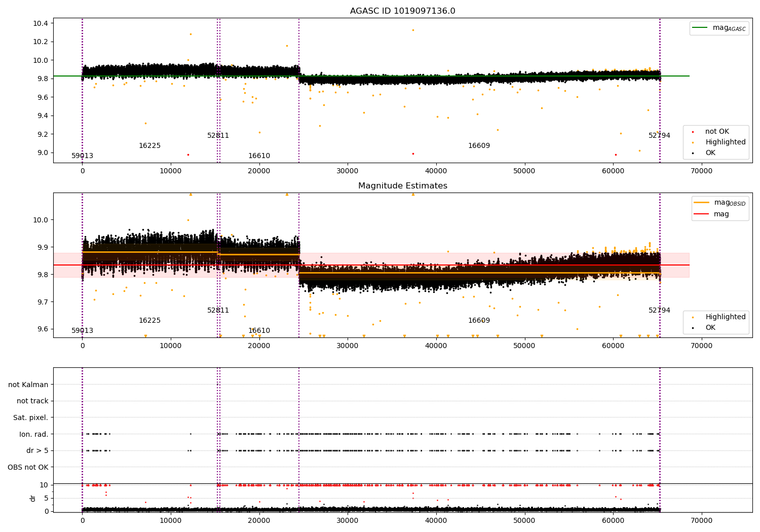Click obsid label 16225 in the AGASC ID plot
This screenshot has height=532, width=760.
point(149,146)
